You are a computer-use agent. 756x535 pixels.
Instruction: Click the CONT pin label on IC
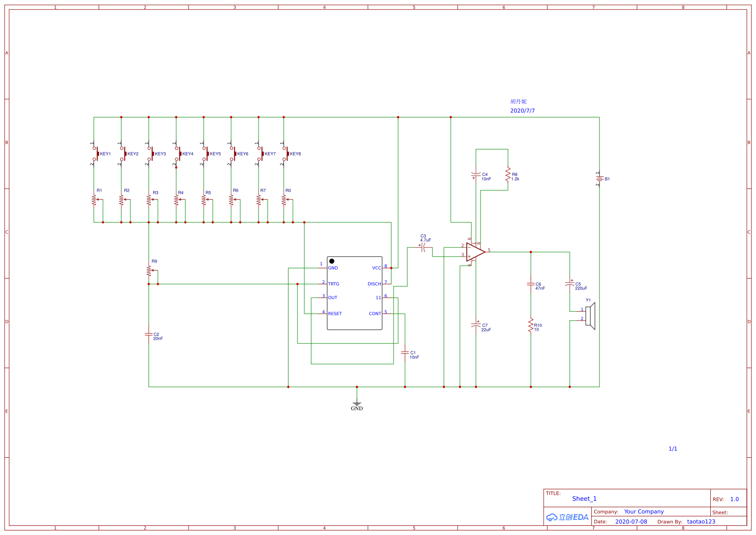tap(375, 314)
